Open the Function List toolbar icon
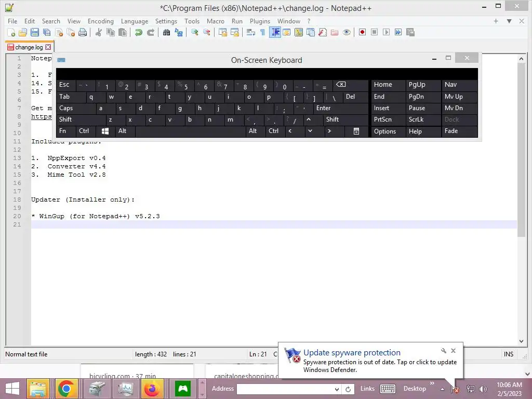Screen dimensions: 532x399 click(323, 32)
